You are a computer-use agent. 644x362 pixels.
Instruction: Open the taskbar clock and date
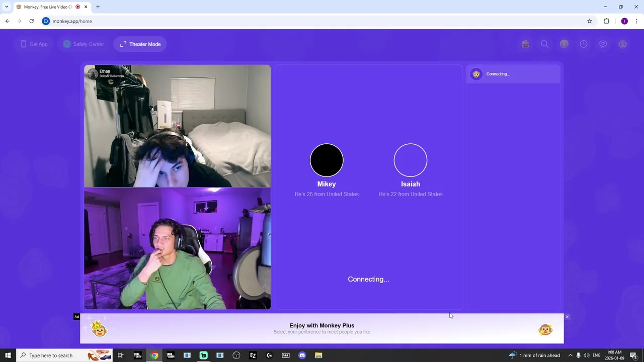point(614,355)
